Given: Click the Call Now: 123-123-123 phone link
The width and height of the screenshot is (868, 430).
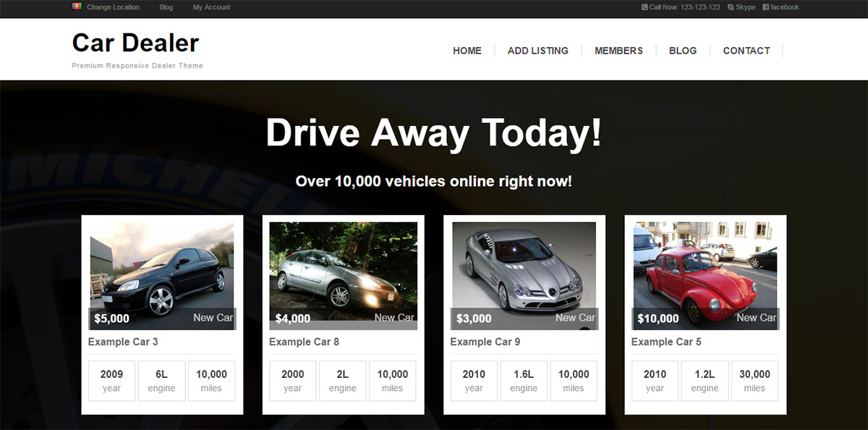Looking at the screenshot, I should point(681,7).
